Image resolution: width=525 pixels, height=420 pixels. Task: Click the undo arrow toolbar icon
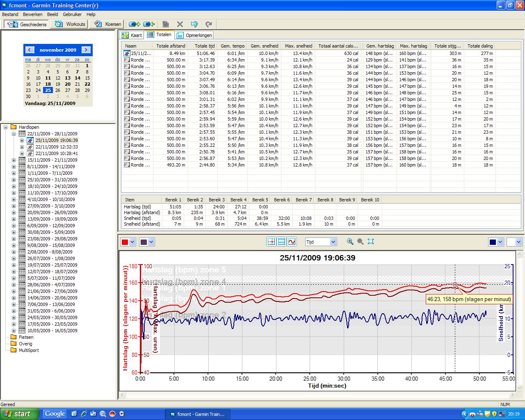pyautogui.click(x=194, y=24)
